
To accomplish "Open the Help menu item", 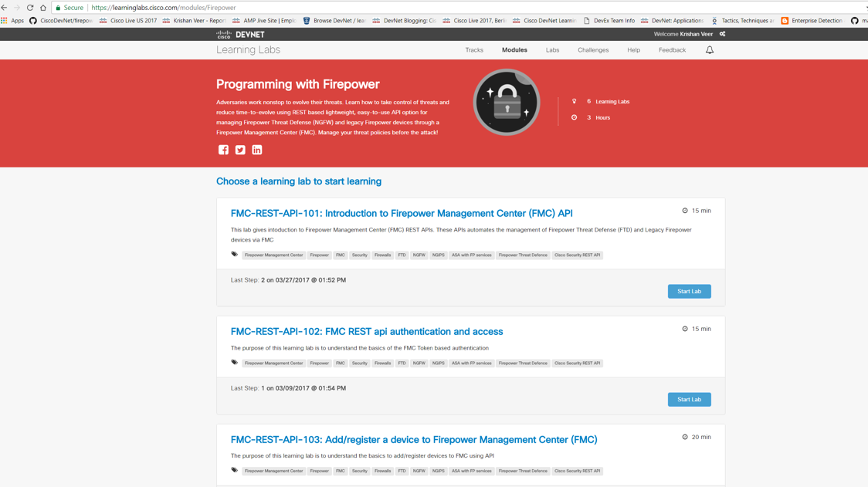I will click(633, 50).
